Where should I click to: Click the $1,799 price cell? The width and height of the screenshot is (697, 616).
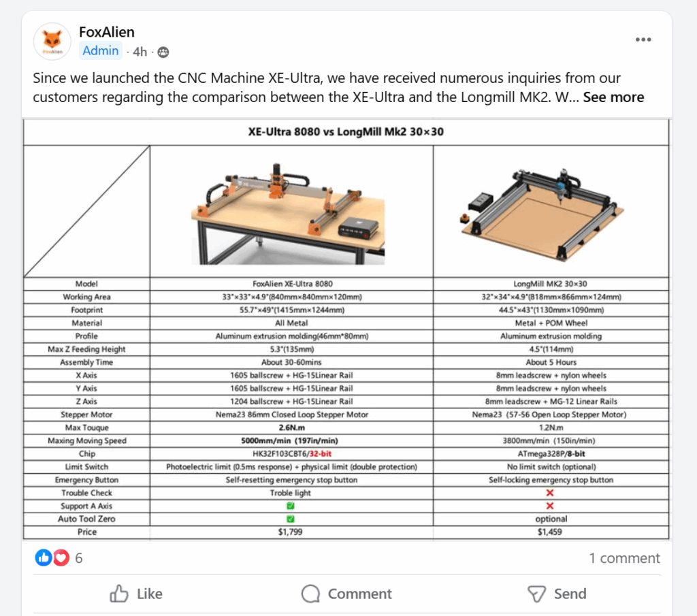(x=291, y=532)
